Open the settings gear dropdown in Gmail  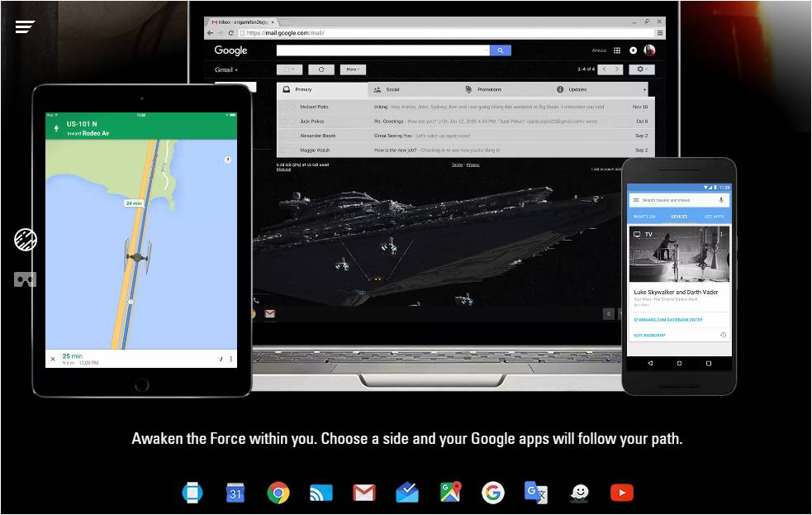642,69
